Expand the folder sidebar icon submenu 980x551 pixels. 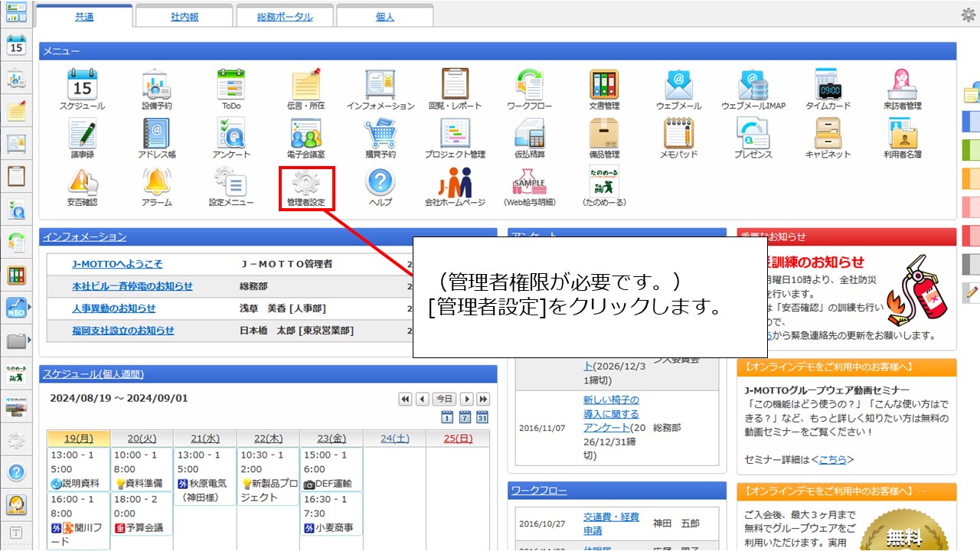[x=29, y=340]
